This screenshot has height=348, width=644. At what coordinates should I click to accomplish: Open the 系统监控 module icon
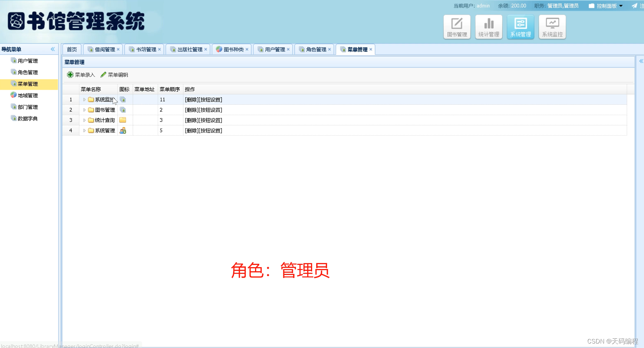tap(552, 27)
